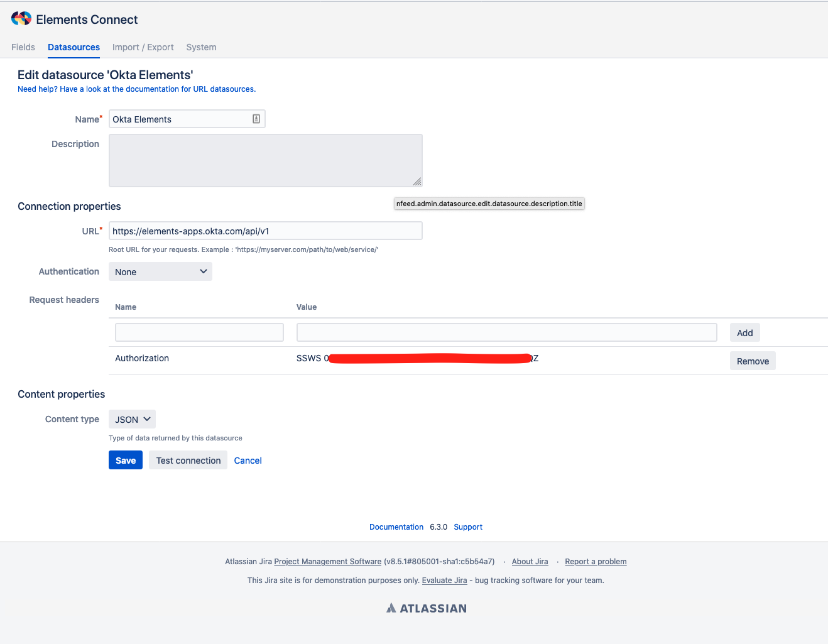828x644 pixels.
Task: Click the Description textarea resize handle
Action: point(417,182)
